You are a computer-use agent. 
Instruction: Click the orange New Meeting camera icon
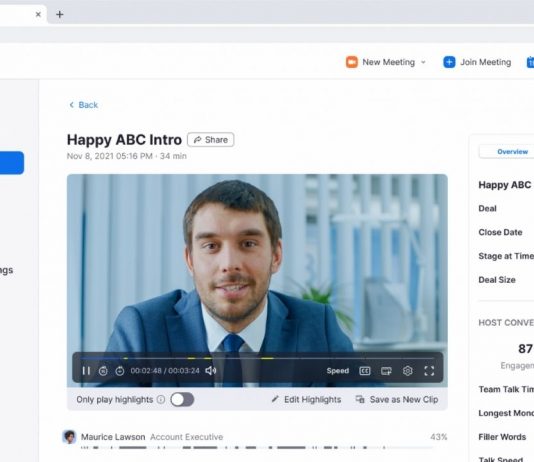pos(352,62)
